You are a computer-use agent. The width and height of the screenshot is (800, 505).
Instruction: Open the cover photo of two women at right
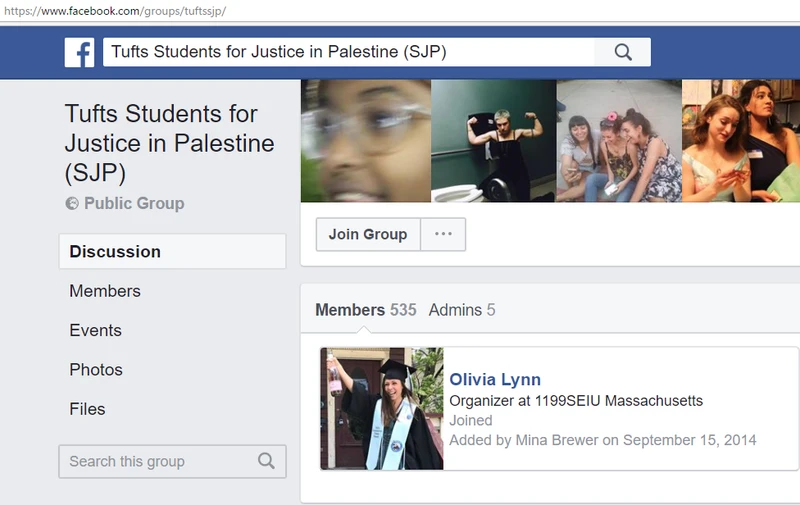[741, 141]
